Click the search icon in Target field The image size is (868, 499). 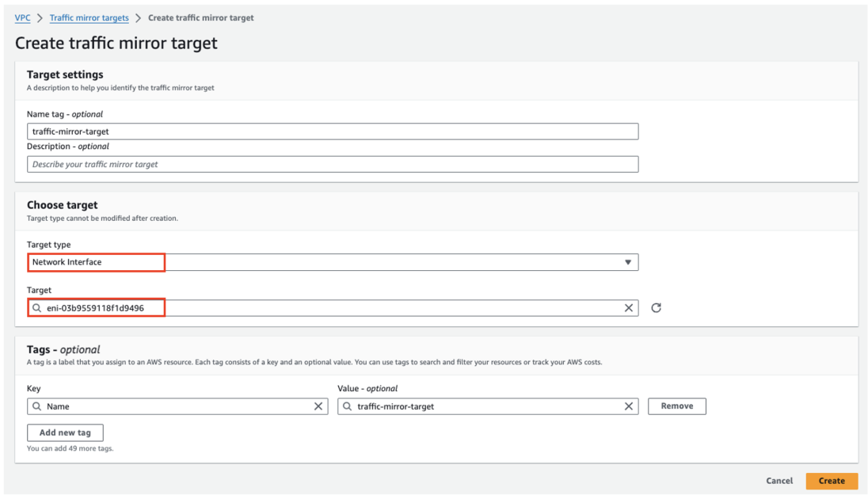(36, 308)
